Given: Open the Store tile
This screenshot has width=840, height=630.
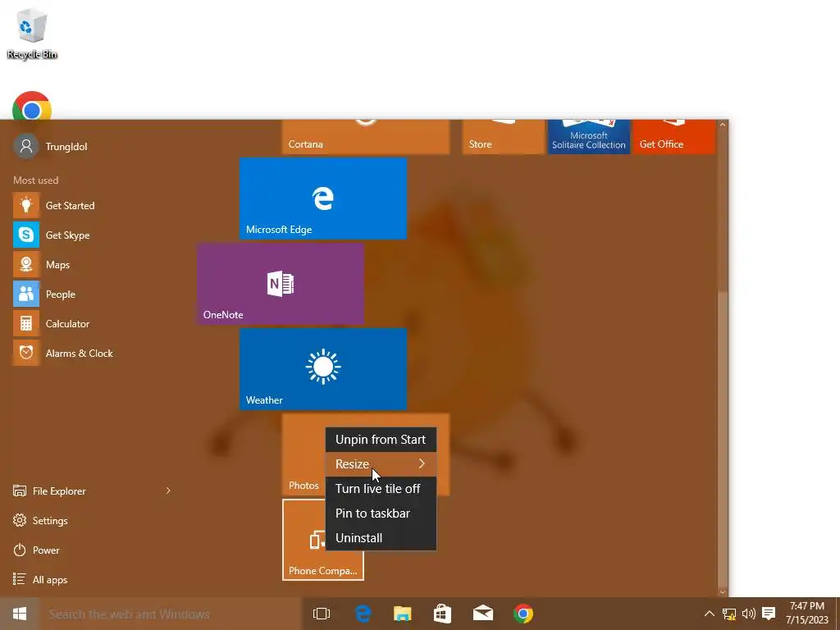Looking at the screenshot, I should point(504,137).
